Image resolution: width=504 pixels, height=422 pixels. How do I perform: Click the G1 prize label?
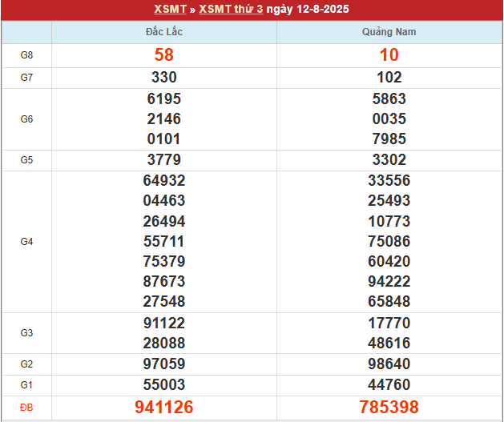[26, 385]
